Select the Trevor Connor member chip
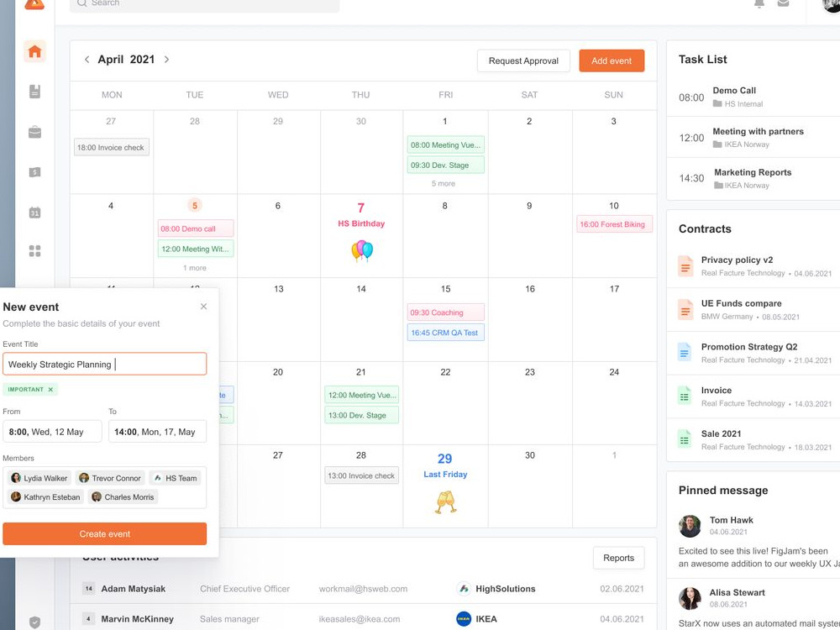The height and width of the screenshot is (630, 840). click(110, 478)
